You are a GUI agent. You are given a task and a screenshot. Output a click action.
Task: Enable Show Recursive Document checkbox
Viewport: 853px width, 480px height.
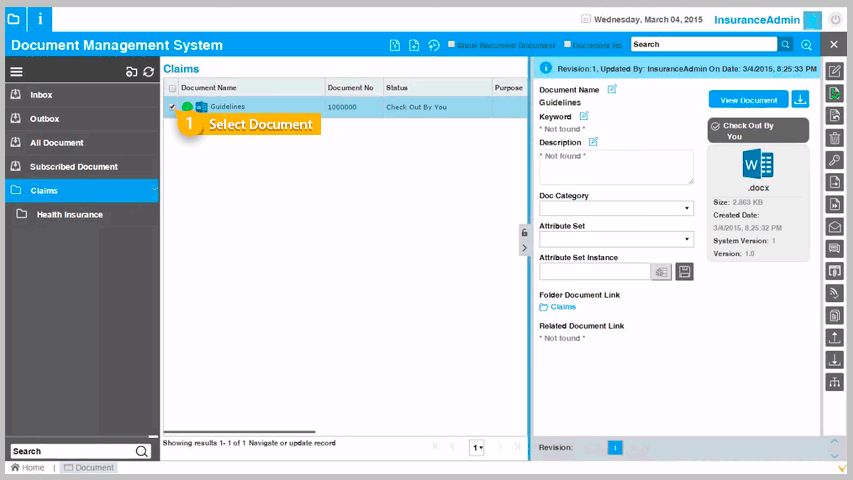tap(451, 45)
